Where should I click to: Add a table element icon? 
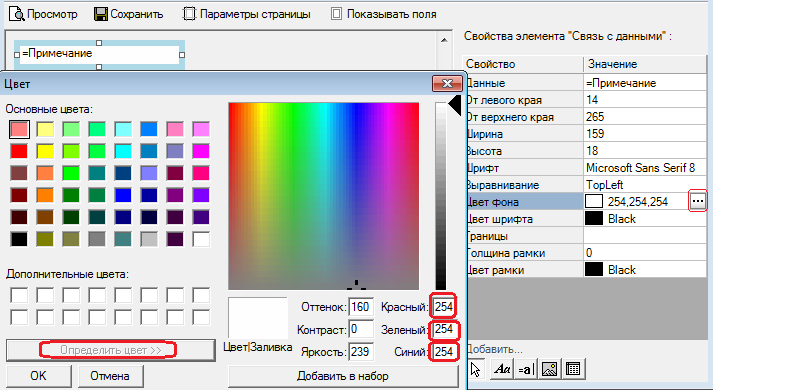(x=572, y=369)
